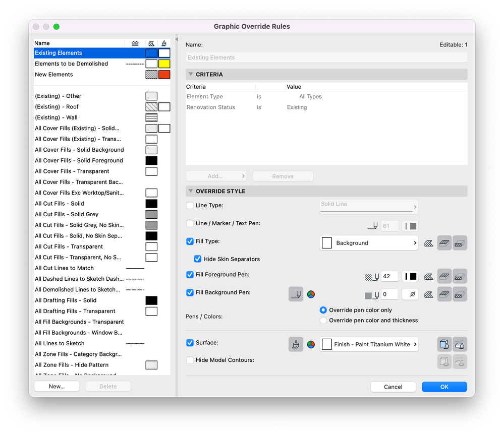Enable Hide Model Contours checkbox
The image size is (504, 435).
click(190, 360)
